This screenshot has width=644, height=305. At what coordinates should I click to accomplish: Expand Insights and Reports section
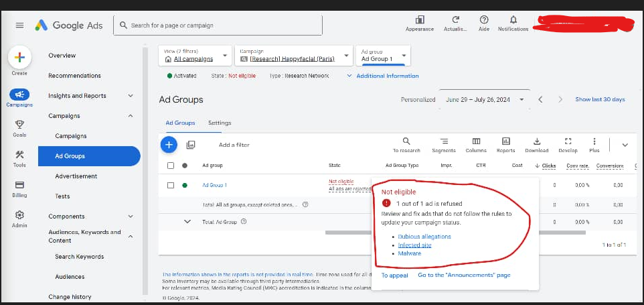point(130,96)
